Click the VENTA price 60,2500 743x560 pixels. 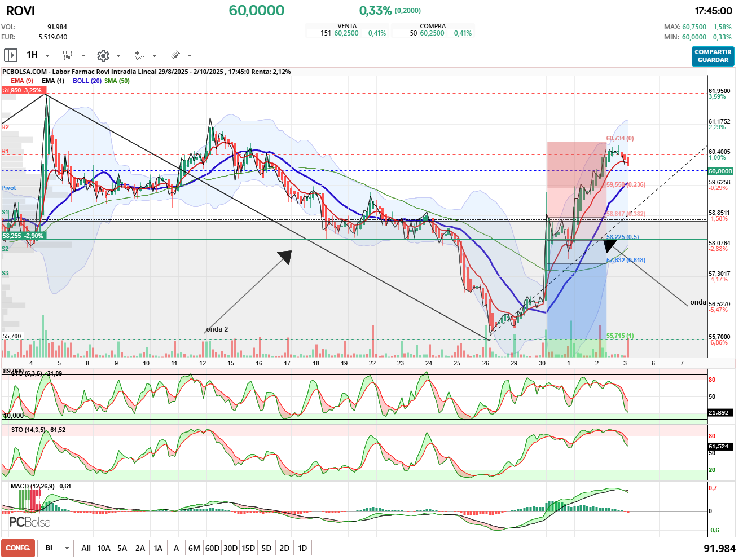pyautogui.click(x=346, y=33)
